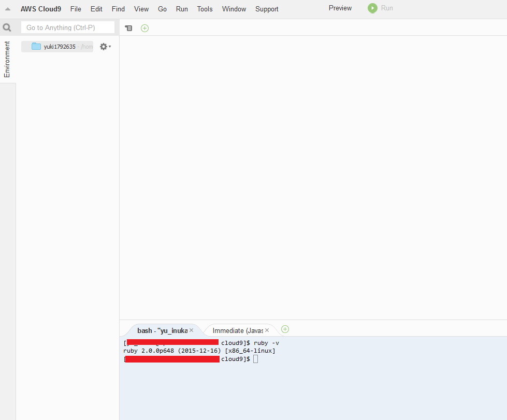
Task: Open the environment settings gear dropdown
Action: tap(105, 47)
